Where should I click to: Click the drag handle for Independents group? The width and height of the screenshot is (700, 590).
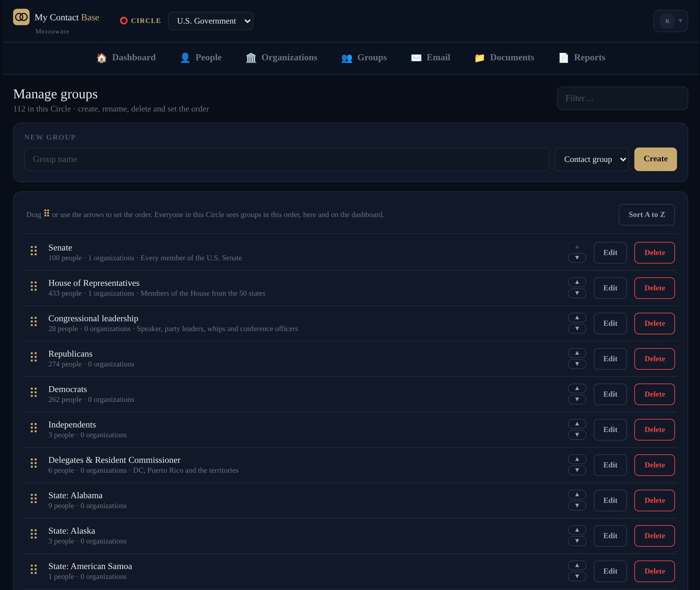click(33, 428)
